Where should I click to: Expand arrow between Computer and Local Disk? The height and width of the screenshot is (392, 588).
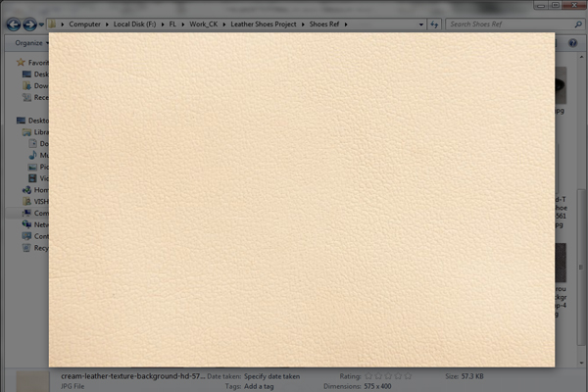[107, 24]
